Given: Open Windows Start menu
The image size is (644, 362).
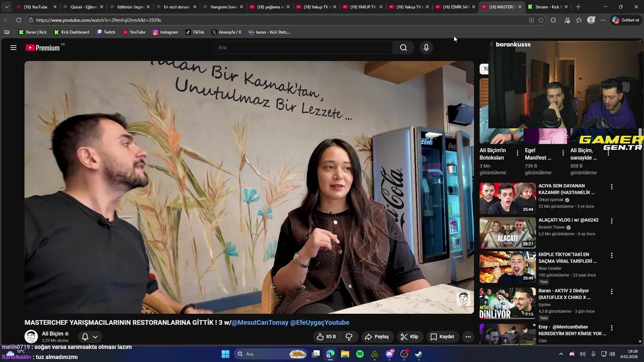Looking at the screenshot, I should coord(225,354).
